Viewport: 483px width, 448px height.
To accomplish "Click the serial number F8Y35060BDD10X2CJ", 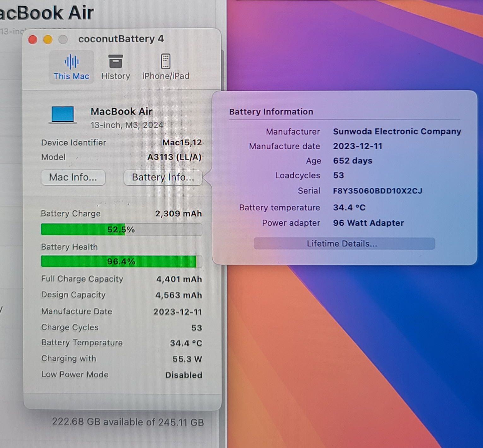I will [x=378, y=191].
